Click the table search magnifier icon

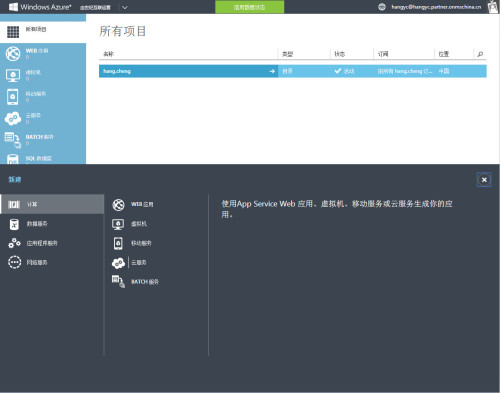point(480,54)
